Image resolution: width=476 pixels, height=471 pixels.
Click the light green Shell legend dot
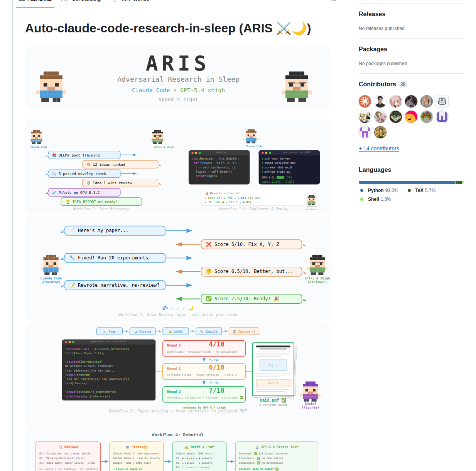[362, 199]
